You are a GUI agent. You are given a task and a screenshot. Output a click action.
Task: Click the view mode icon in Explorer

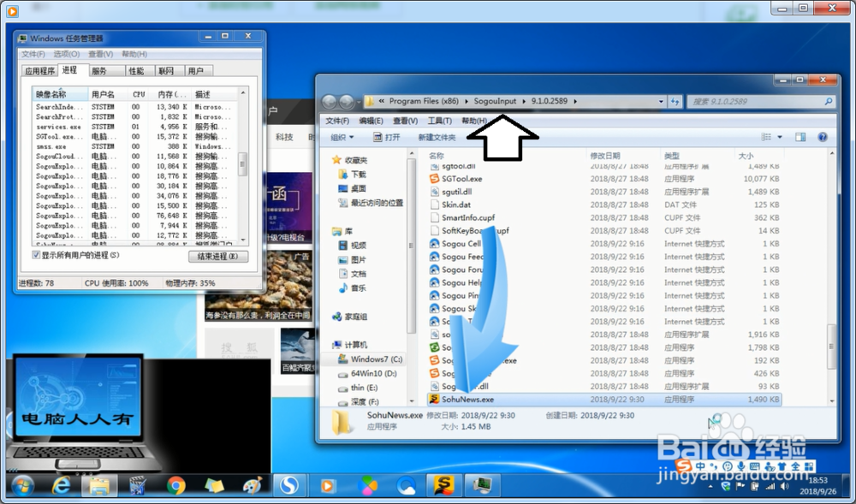766,137
